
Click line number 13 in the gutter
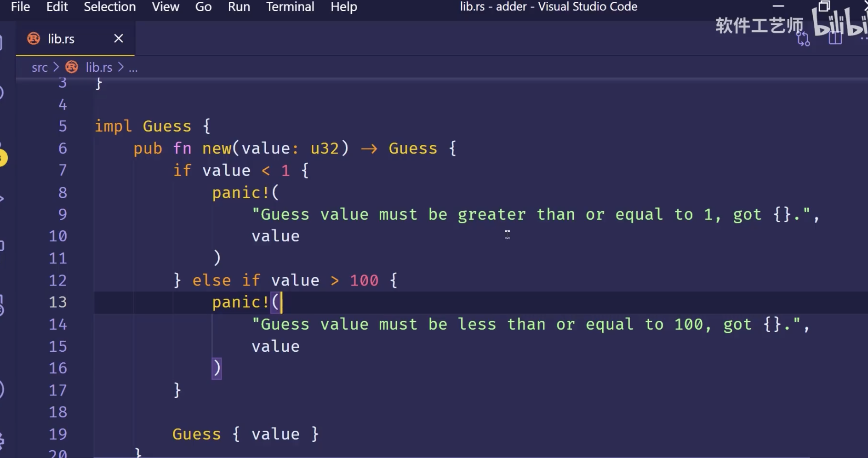pyautogui.click(x=58, y=302)
